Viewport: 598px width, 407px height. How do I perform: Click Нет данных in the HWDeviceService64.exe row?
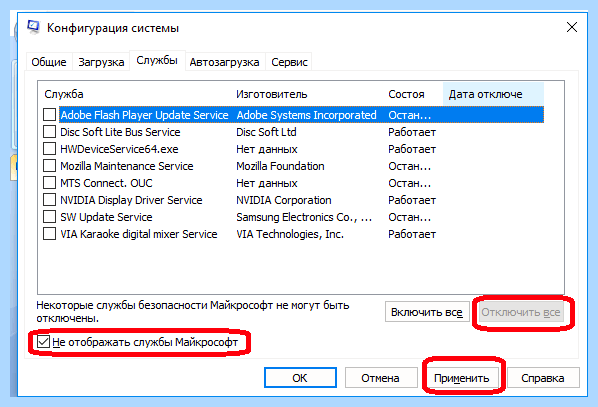tap(267, 149)
